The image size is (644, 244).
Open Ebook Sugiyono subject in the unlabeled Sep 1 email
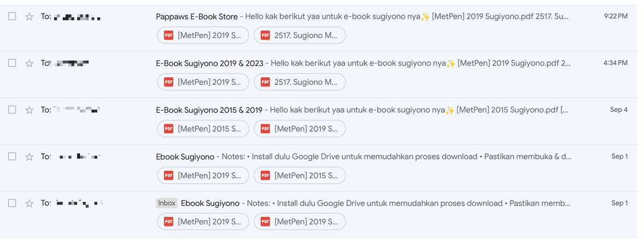(185, 156)
